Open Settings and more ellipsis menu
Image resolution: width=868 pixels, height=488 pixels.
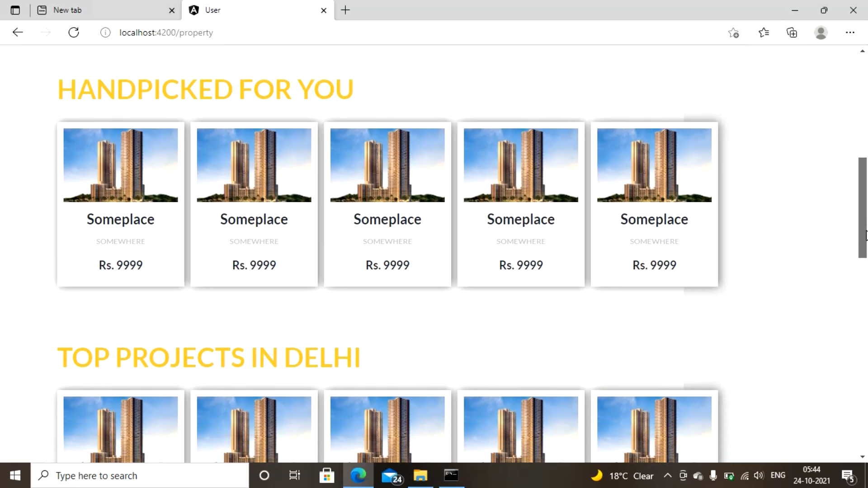850,33
